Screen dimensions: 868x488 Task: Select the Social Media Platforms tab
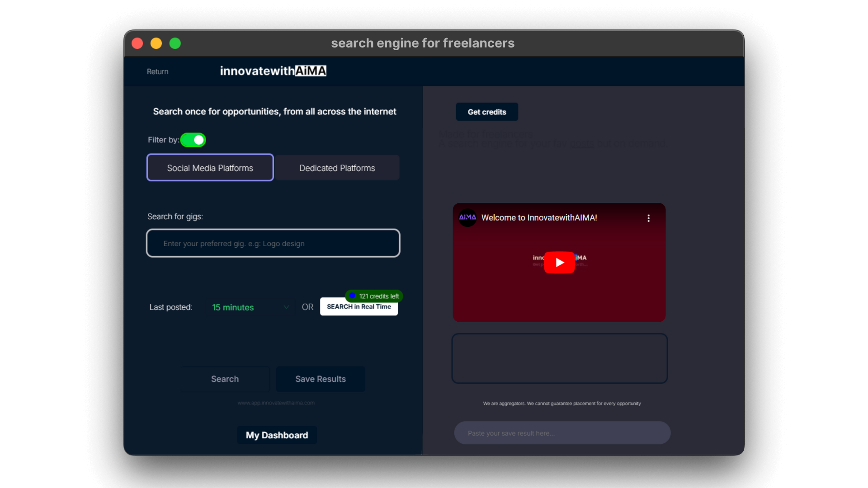pyautogui.click(x=210, y=168)
